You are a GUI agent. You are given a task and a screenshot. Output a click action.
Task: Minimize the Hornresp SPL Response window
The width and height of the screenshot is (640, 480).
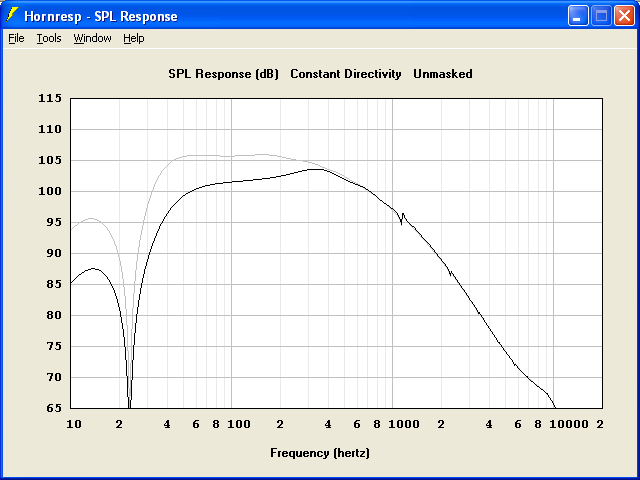coord(578,16)
